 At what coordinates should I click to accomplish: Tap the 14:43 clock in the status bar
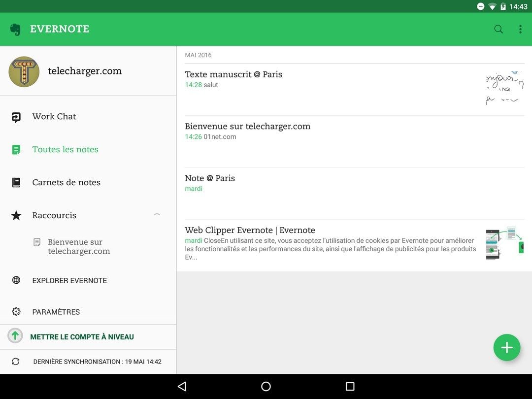pyautogui.click(x=518, y=7)
